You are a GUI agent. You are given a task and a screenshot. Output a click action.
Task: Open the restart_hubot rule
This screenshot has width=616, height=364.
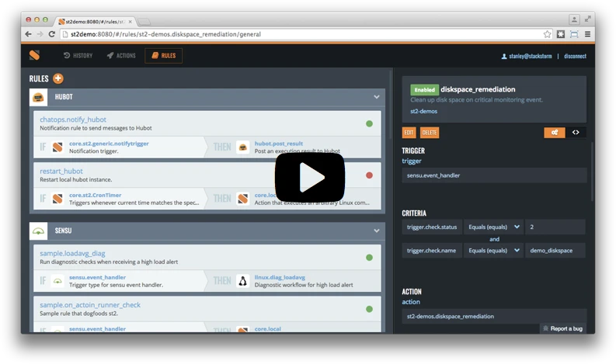(61, 172)
